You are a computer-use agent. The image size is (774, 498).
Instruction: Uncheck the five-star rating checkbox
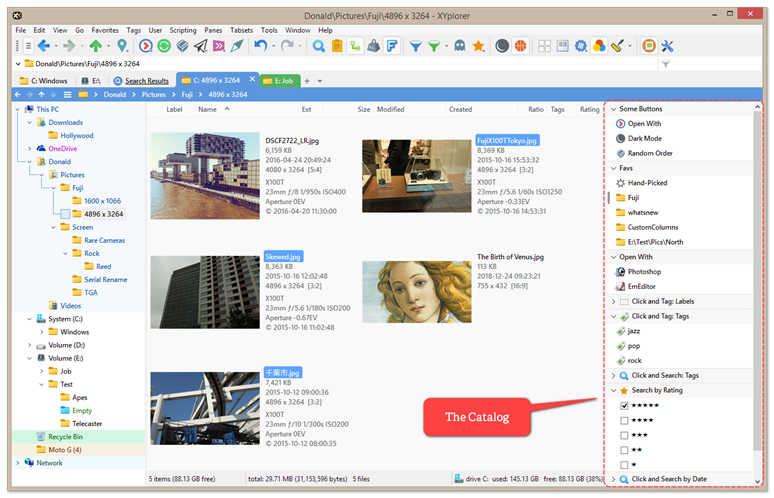point(625,406)
